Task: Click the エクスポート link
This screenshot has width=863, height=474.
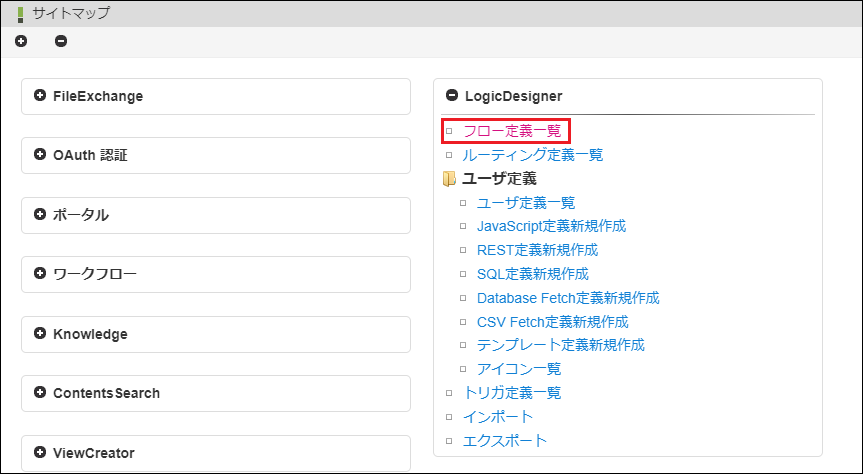Action: point(505,440)
